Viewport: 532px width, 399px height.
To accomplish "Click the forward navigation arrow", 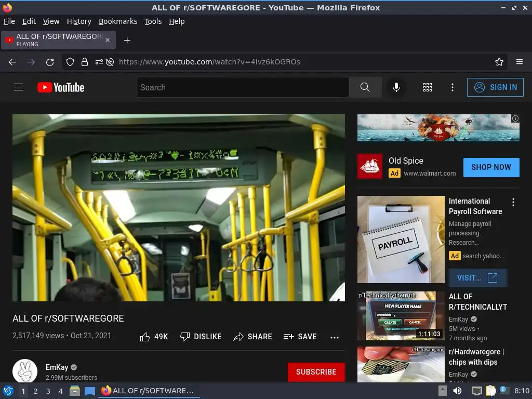I will (x=31, y=62).
